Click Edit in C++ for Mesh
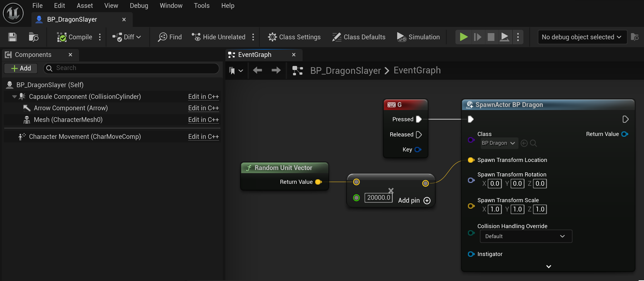 [x=203, y=120]
